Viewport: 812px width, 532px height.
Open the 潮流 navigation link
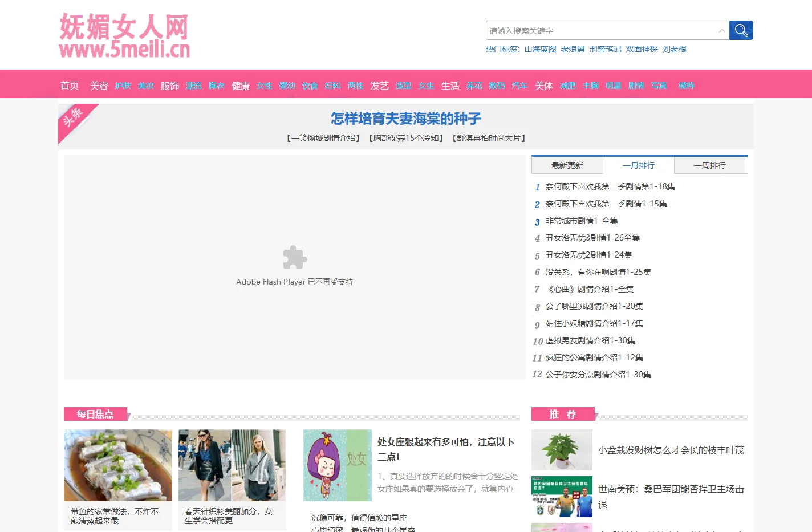pyautogui.click(x=193, y=86)
